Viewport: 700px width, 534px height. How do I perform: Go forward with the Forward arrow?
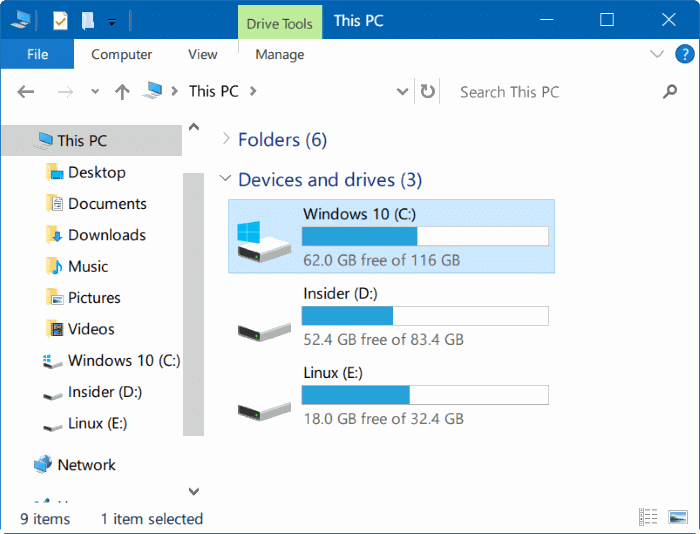coord(65,92)
